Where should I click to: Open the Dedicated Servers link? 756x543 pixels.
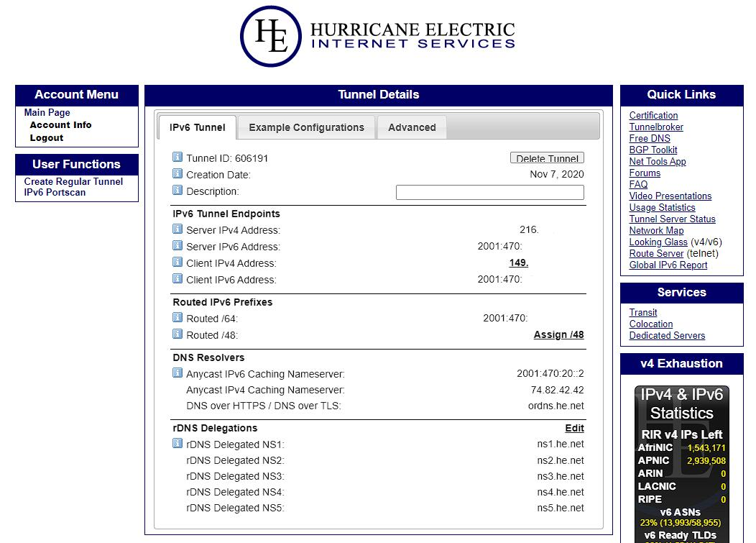(667, 335)
